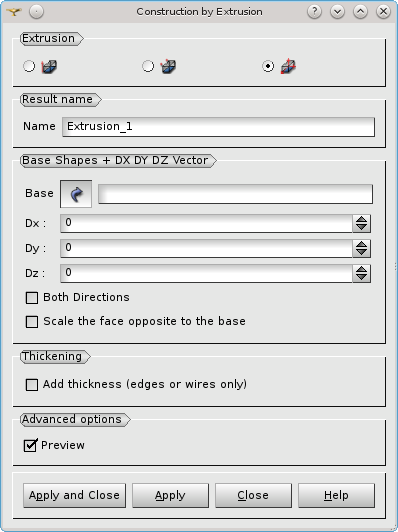The height and width of the screenshot is (532, 398).
Task: Toggle Scale the face opposite to the base
Action: click(x=32, y=322)
